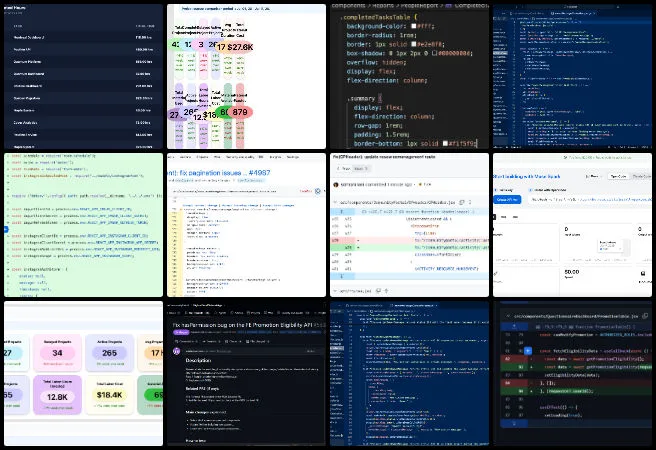The width and height of the screenshot is (656, 450).
Task: Open the green-highlighted code thumbnail
Action: [x=83, y=225]
